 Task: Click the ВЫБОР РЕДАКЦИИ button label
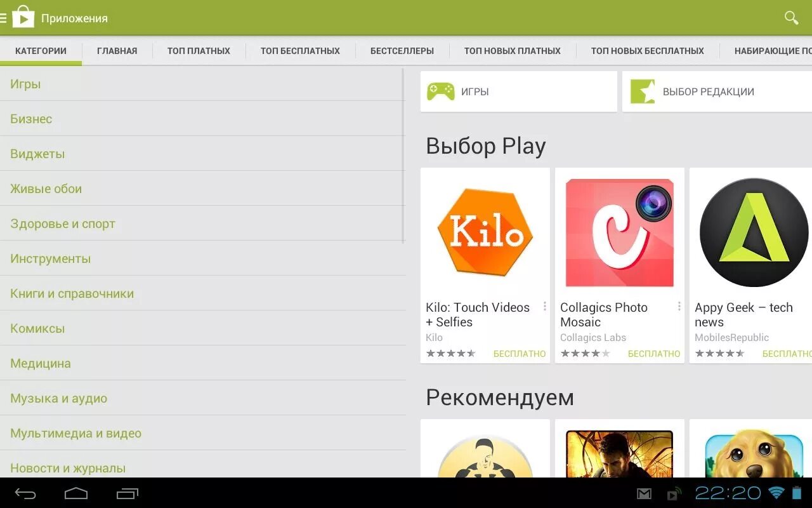coord(709,91)
